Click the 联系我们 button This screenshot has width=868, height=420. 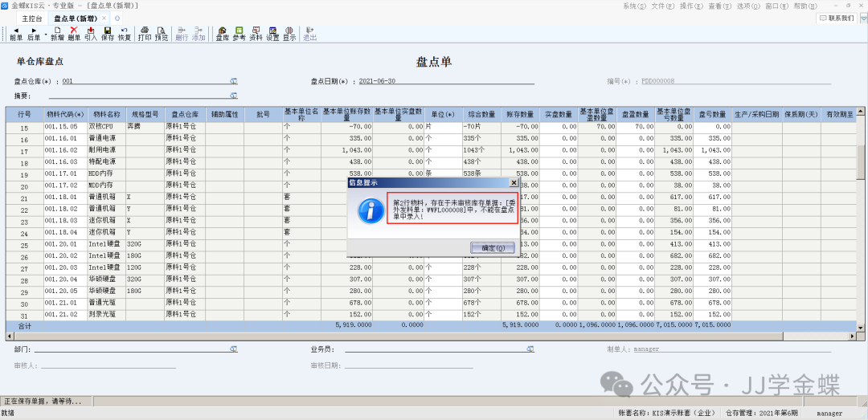(837, 18)
